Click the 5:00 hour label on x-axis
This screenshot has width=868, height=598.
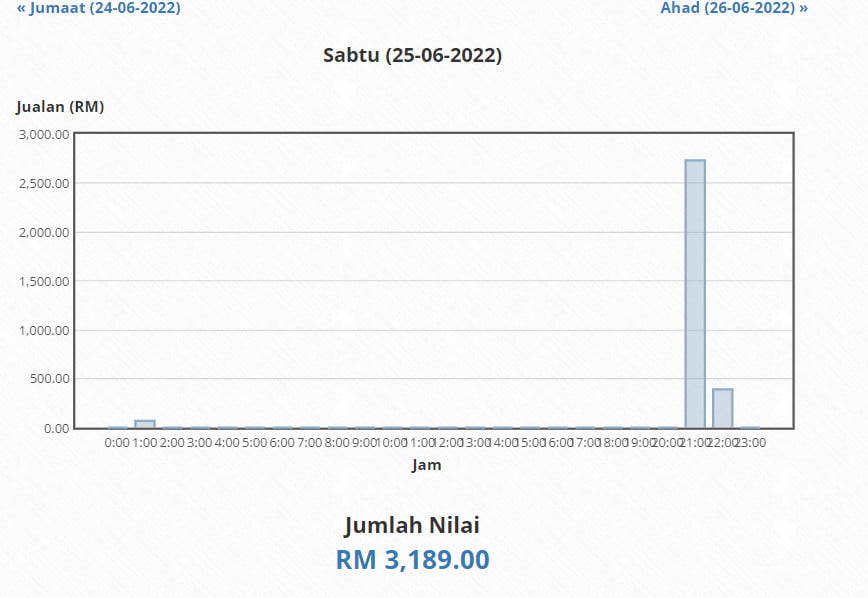tap(255, 442)
